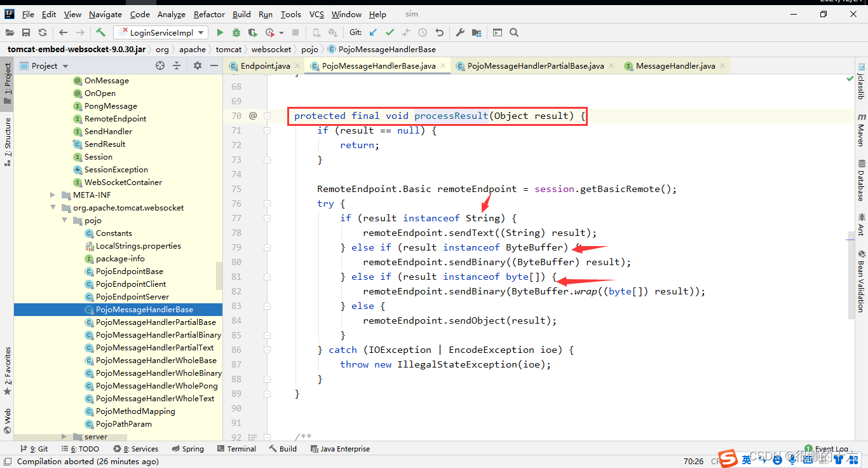Toggle the 2: Favorites tool window

point(7,371)
